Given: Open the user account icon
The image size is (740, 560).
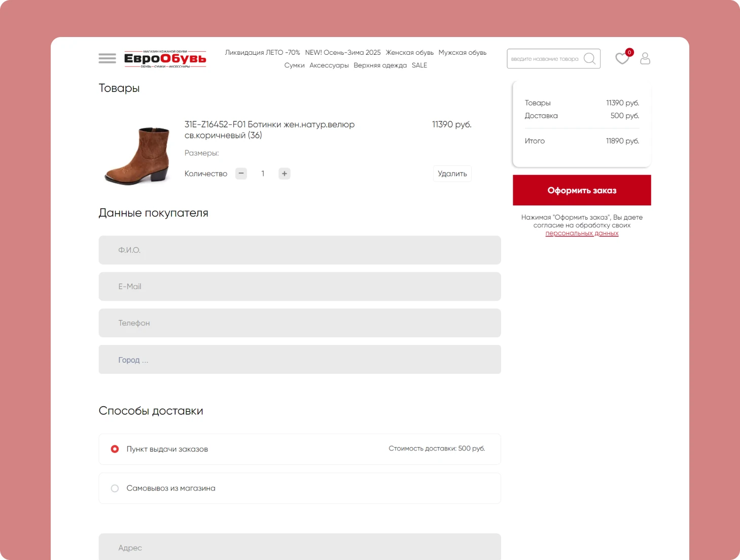Looking at the screenshot, I should pos(645,59).
